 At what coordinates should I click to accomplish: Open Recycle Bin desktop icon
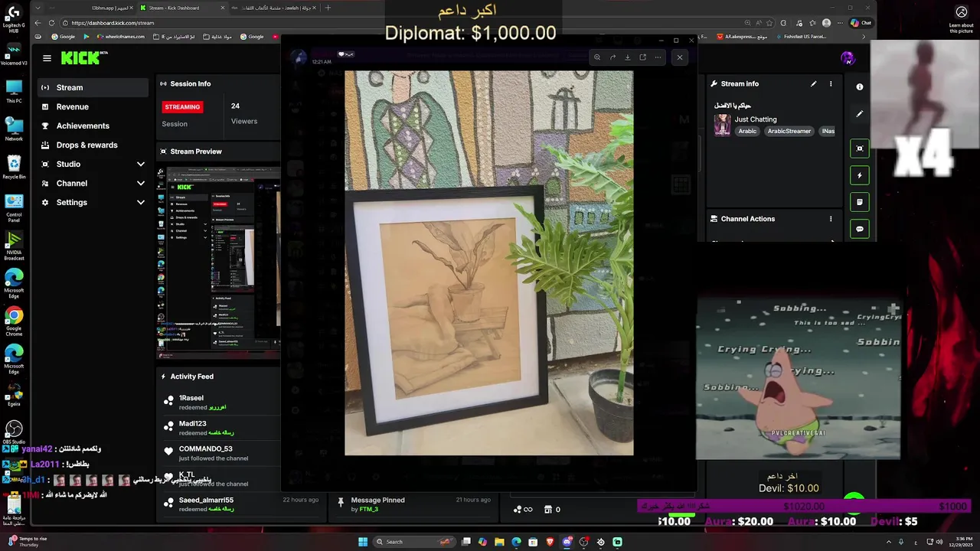point(14,168)
